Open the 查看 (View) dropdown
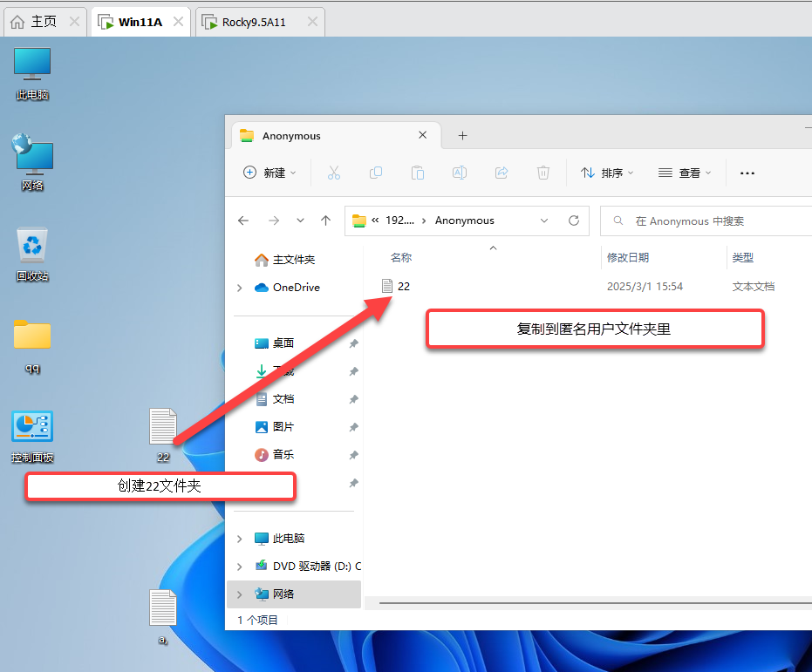This screenshot has width=812, height=672. 685,173
